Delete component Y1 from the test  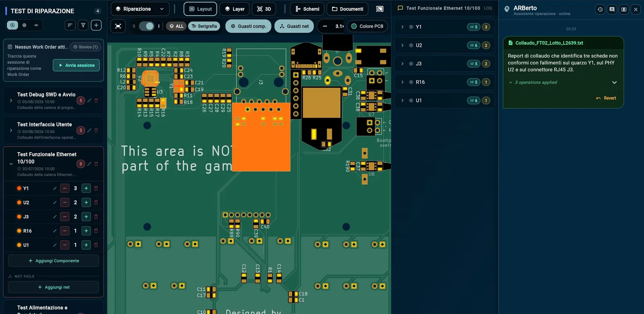tap(96, 188)
